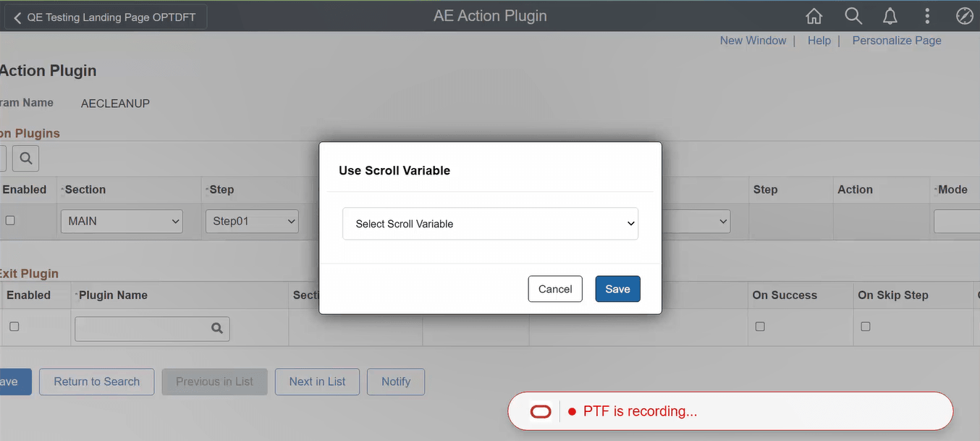Screen dimensions: 980x441
Task: Open the Actions kebab menu icon
Action: [x=927, y=15]
